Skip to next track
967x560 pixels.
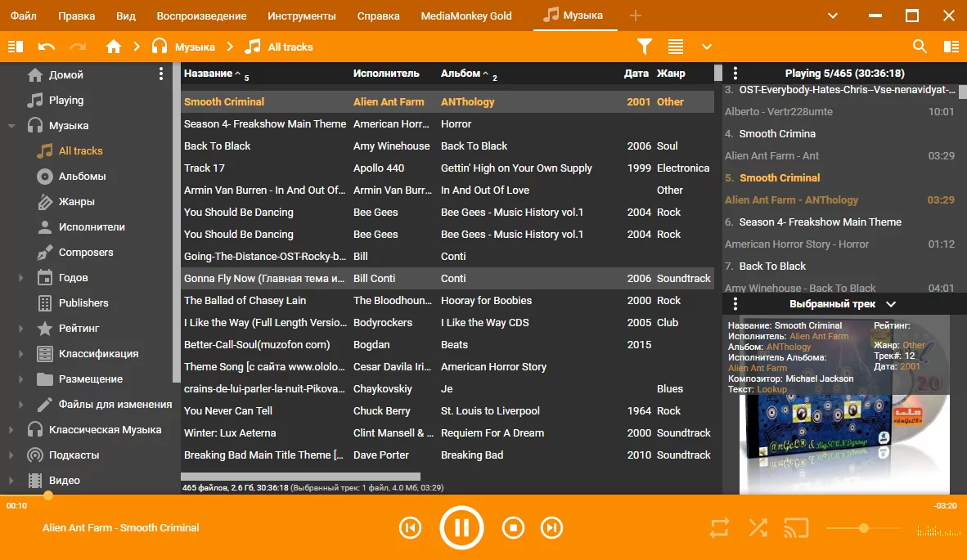tap(552, 528)
